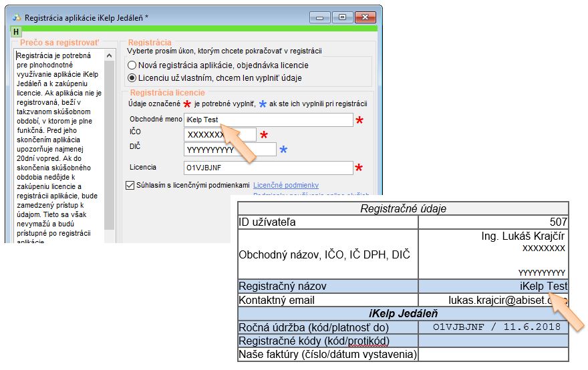Click the Registračné údaje table header
588x370 pixels.
pyautogui.click(x=403, y=208)
